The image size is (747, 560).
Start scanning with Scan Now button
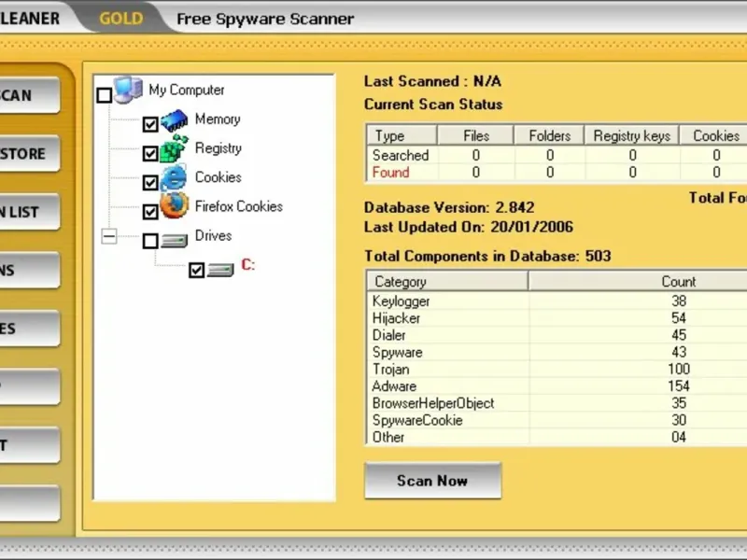[x=432, y=481]
